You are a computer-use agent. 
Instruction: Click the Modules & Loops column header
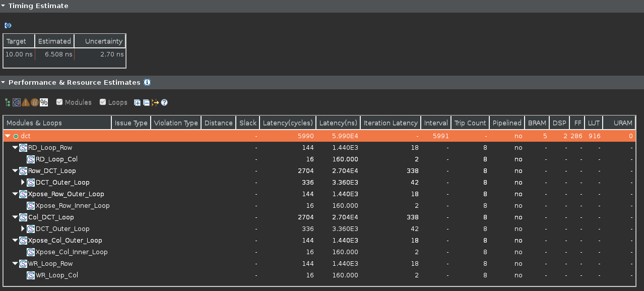pos(34,123)
